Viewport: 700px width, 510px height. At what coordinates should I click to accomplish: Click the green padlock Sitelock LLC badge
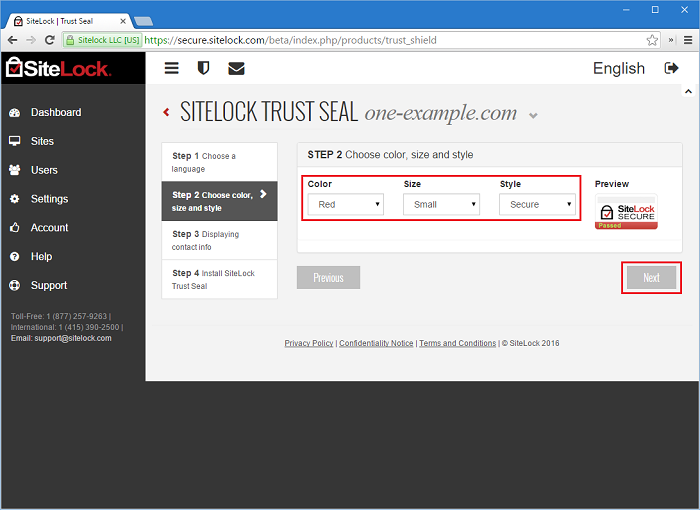[103, 40]
